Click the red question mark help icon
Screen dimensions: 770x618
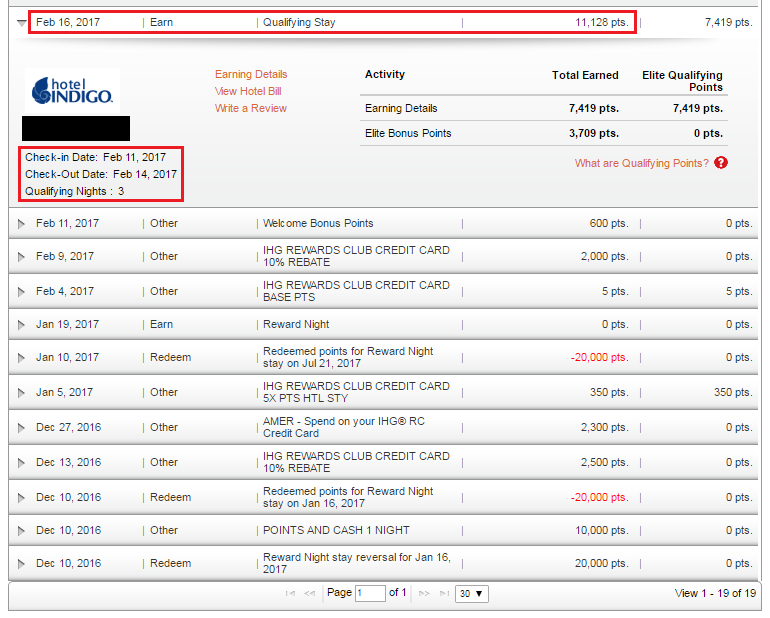click(721, 163)
